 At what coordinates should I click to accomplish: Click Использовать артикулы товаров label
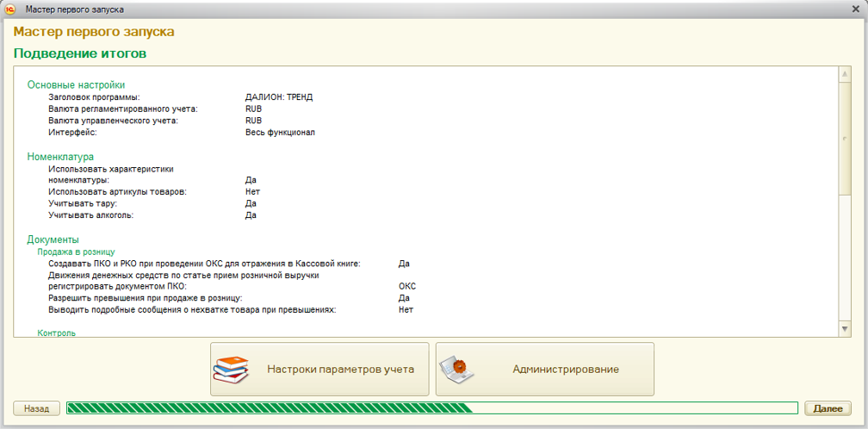(117, 191)
